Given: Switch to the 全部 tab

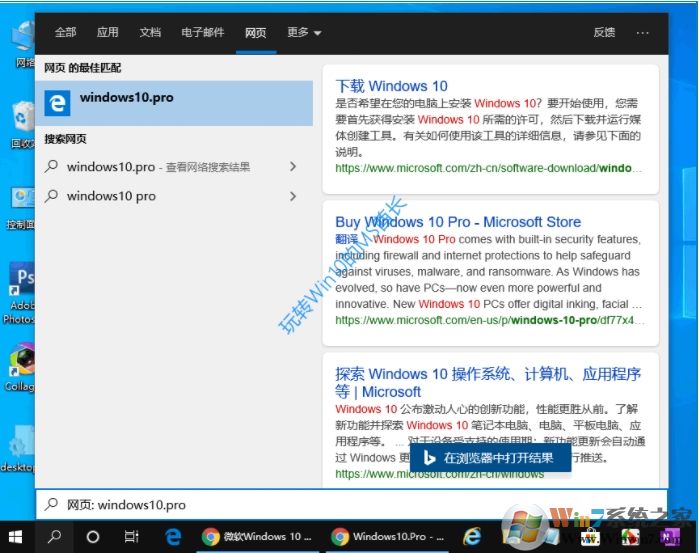Looking at the screenshot, I should (x=66, y=33).
